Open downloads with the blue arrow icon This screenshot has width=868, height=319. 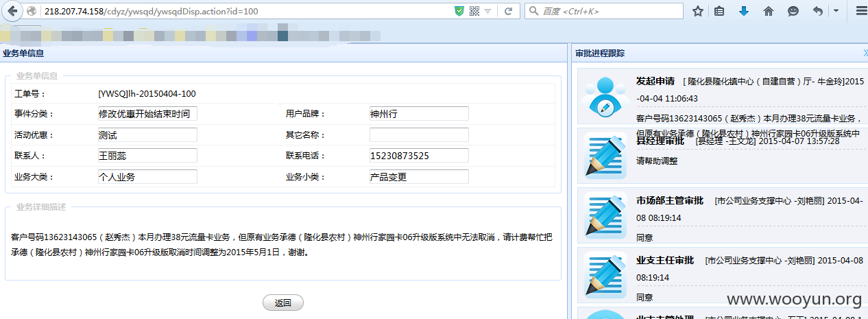744,11
